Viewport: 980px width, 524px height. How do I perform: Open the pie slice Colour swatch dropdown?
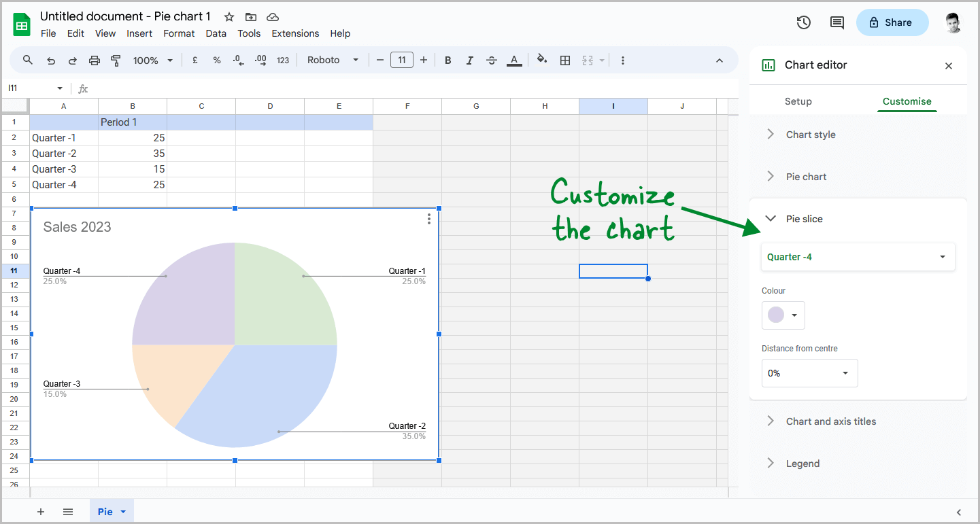pyautogui.click(x=783, y=315)
